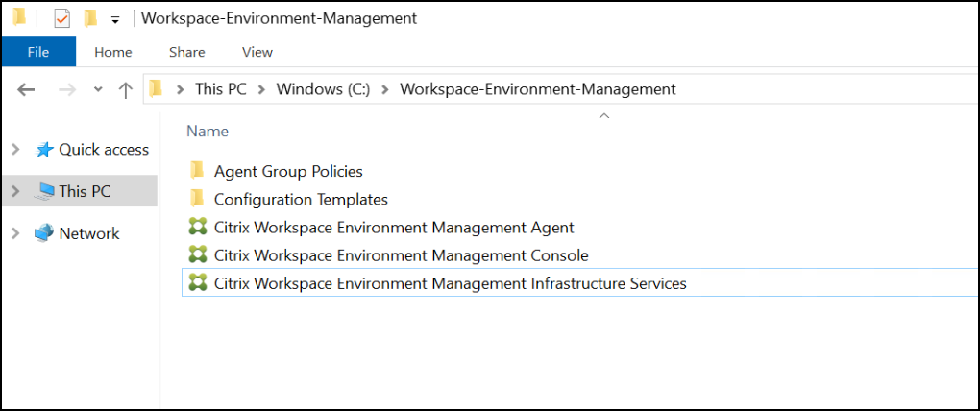
Task: Click the Up one level arrow
Action: [125, 89]
